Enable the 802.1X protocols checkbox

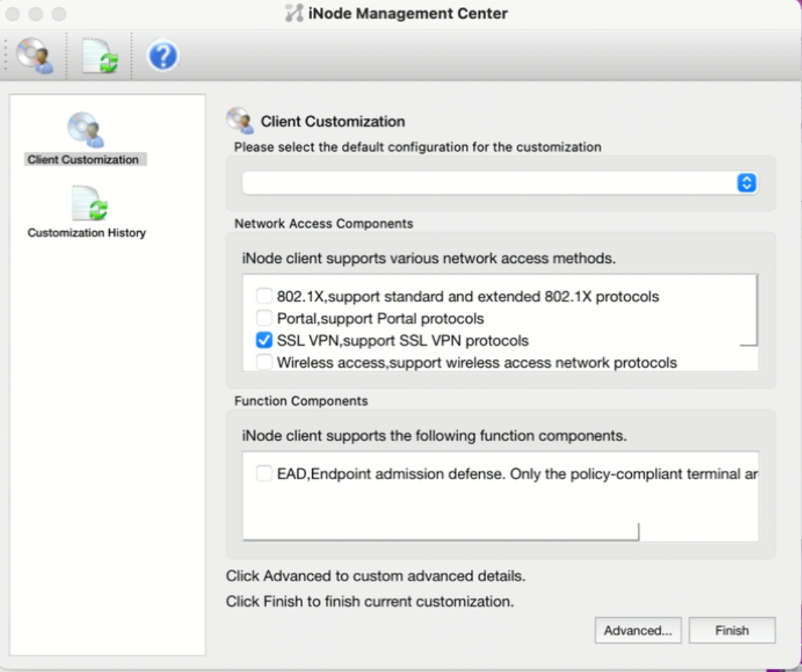click(264, 296)
